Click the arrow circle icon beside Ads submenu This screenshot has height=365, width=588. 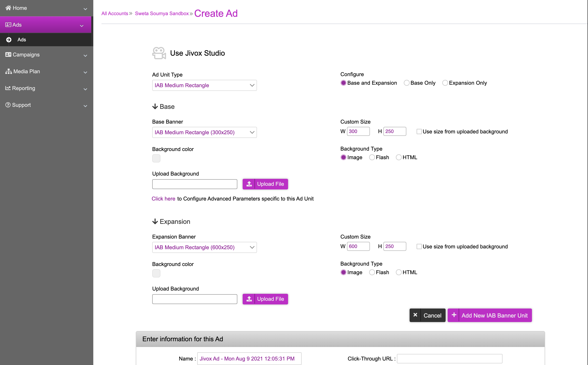(9, 40)
